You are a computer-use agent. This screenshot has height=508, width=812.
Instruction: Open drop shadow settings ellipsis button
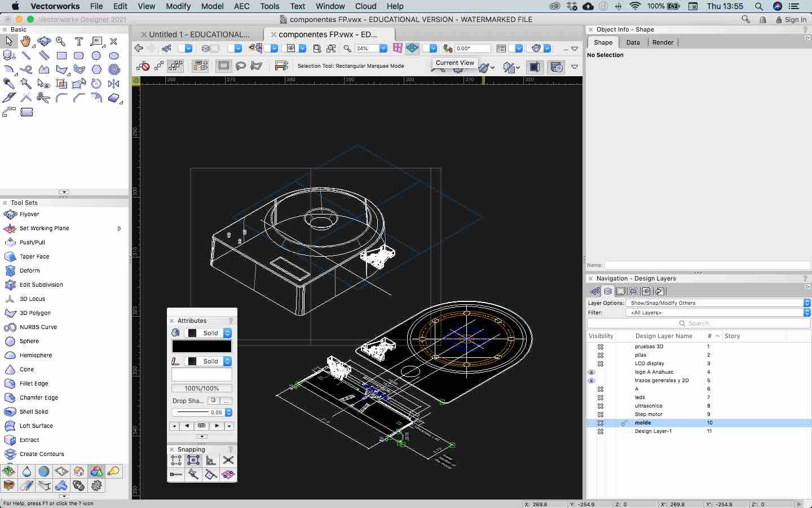click(226, 401)
